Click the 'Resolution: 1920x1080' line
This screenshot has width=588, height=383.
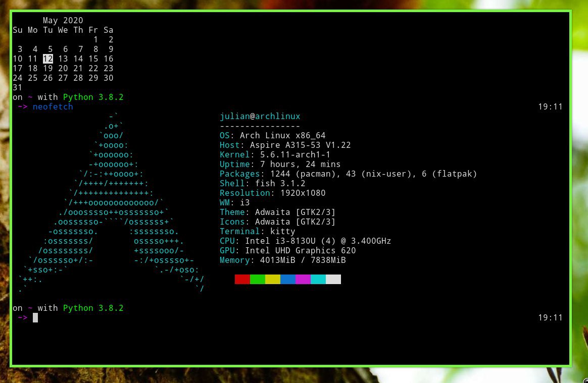point(273,193)
